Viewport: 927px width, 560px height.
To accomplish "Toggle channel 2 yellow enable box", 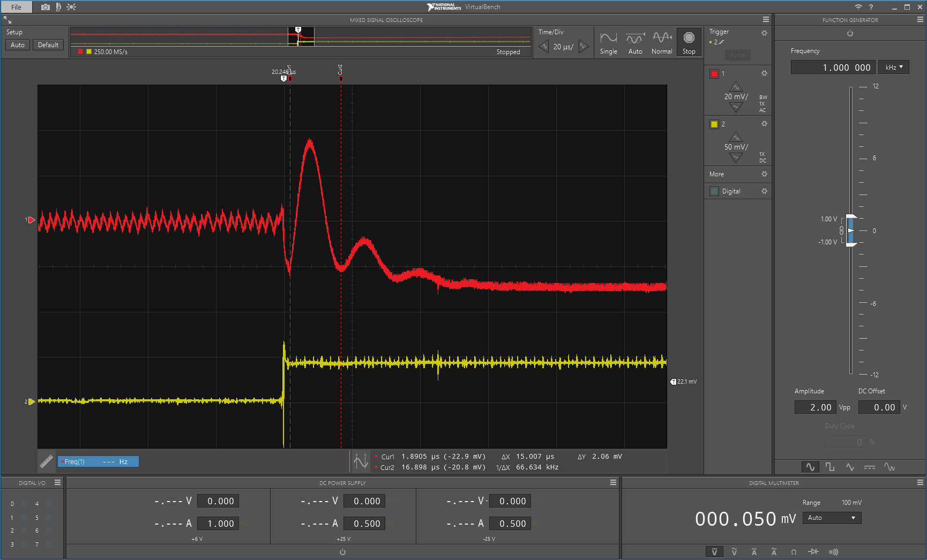I will 714,124.
